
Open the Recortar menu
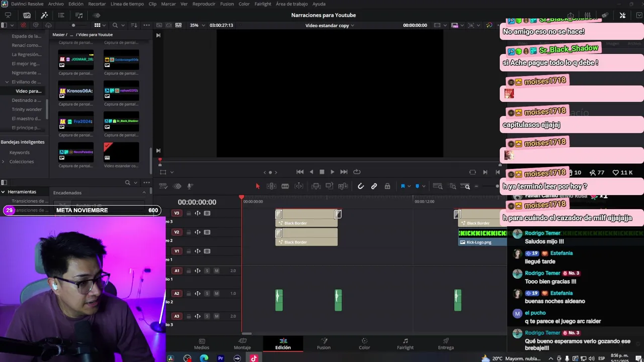(97, 4)
